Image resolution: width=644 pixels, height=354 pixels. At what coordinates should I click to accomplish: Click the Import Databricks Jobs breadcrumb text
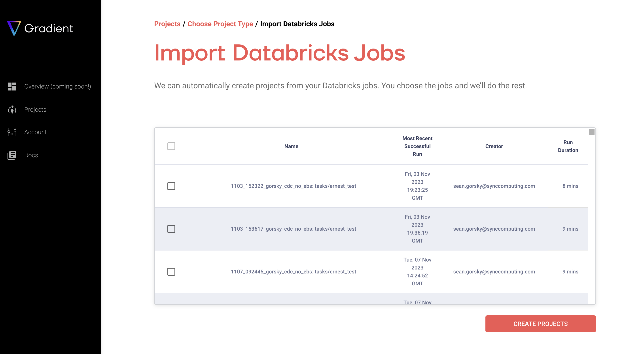click(297, 24)
